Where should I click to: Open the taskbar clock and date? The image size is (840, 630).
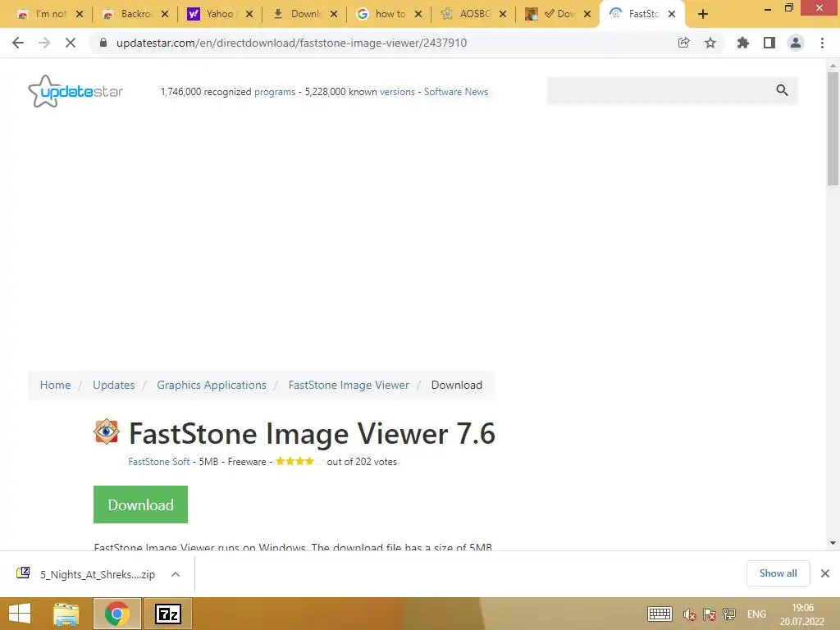[802, 614]
